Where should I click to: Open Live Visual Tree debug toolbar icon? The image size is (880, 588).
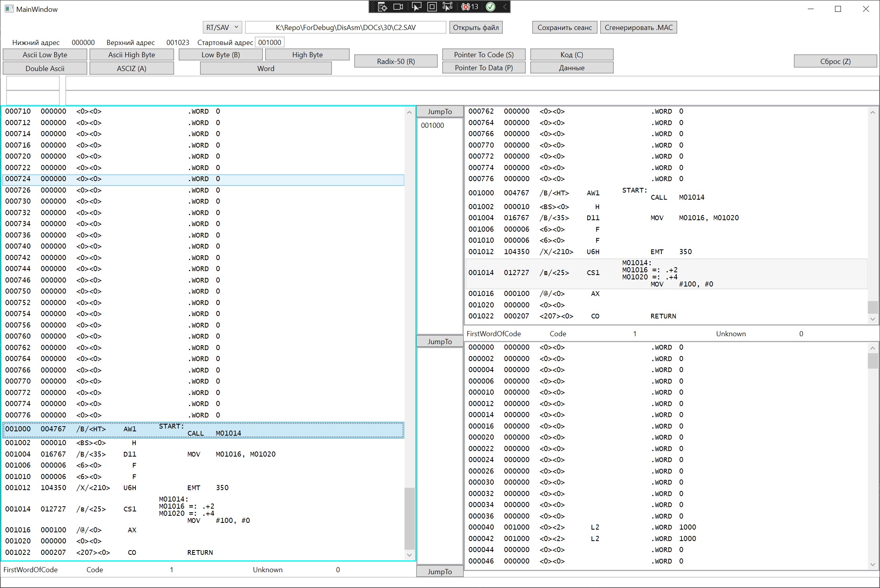[x=382, y=7]
